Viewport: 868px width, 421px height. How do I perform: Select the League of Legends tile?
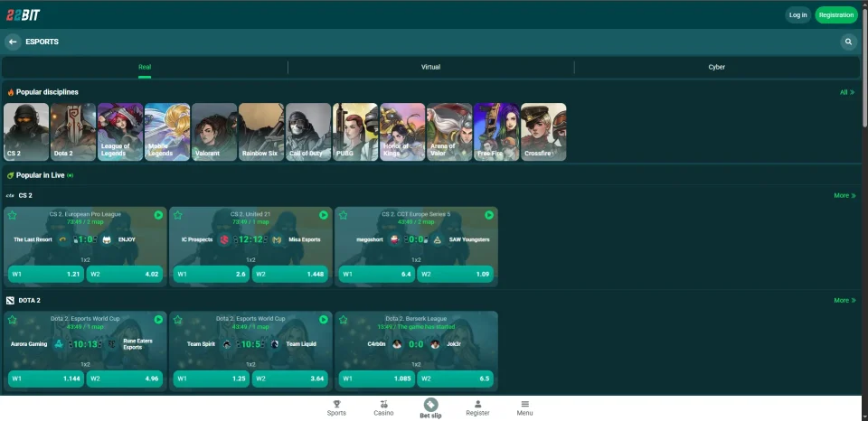coord(120,132)
